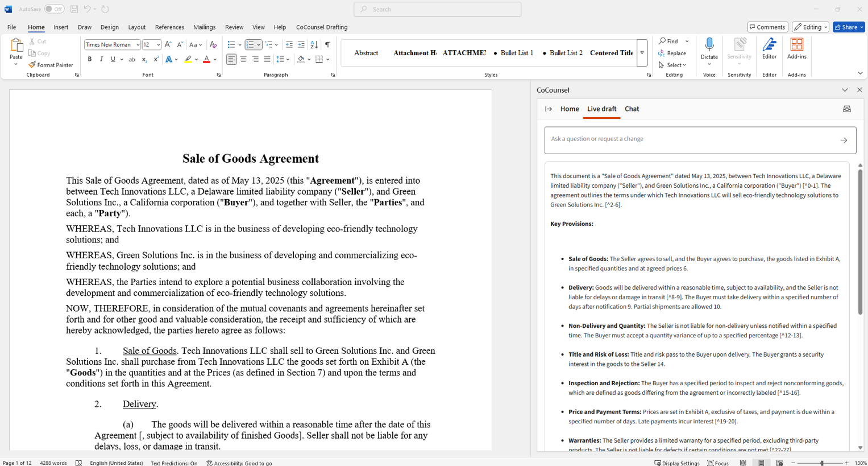
Task: Click the Format Painter tool
Action: 51,65
